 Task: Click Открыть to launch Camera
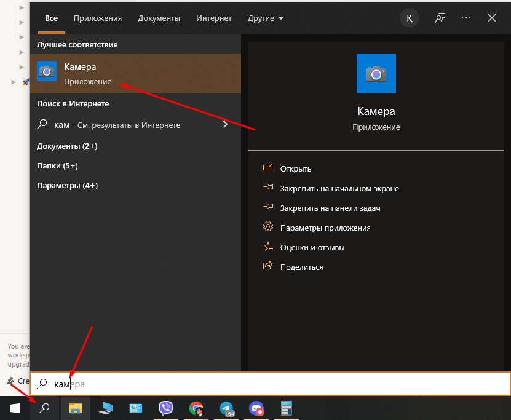(296, 168)
